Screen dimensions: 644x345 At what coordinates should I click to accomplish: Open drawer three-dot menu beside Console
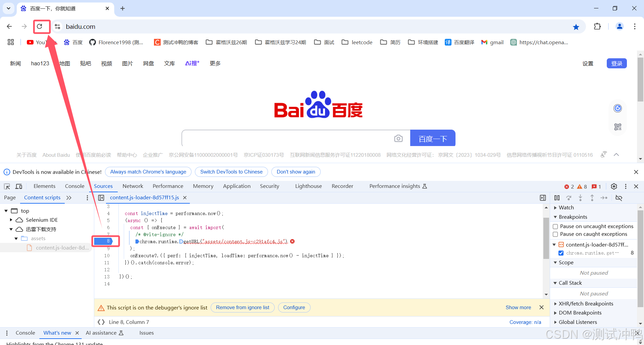pos(7,333)
